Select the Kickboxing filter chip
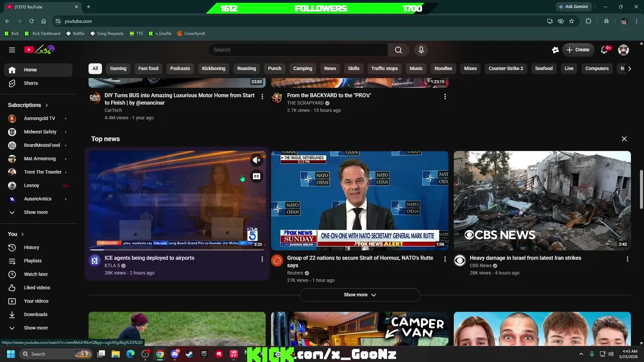The height and width of the screenshot is (362, 644). (x=214, y=68)
